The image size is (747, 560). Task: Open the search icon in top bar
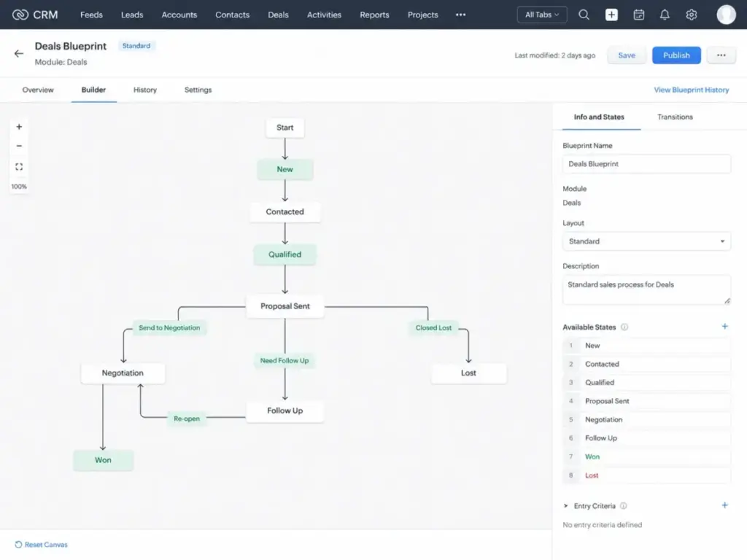[584, 15]
